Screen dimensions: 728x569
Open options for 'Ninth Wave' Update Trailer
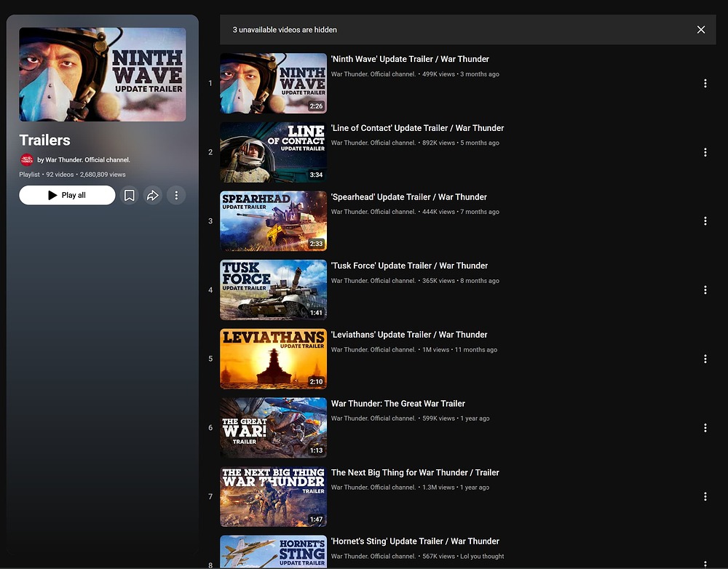pos(705,83)
